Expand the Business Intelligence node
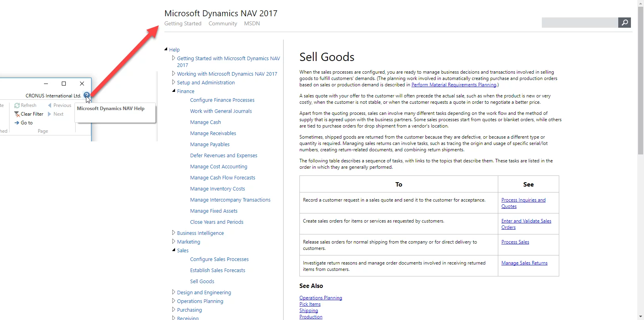 point(173,233)
